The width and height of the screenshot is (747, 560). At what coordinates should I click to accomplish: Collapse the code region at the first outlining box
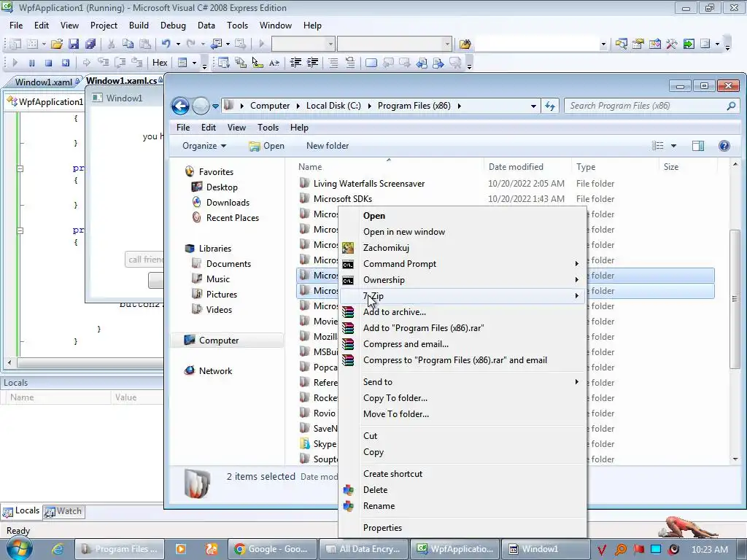(20, 168)
